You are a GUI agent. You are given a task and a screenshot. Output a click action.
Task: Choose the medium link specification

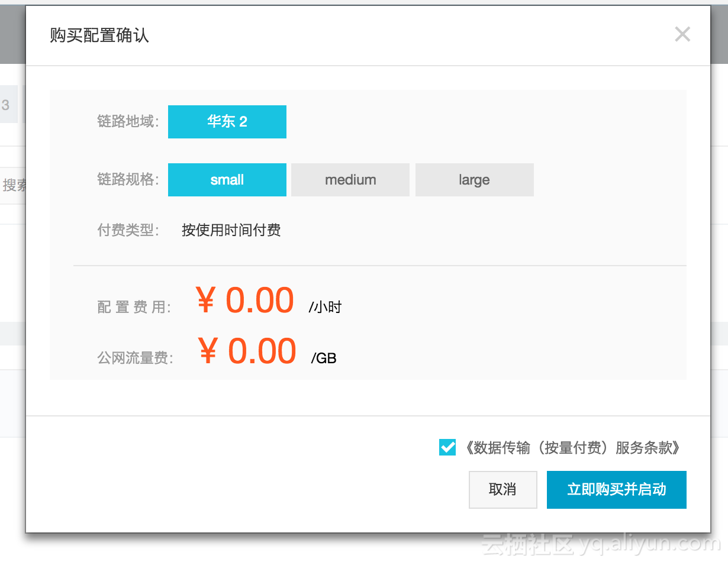click(350, 180)
